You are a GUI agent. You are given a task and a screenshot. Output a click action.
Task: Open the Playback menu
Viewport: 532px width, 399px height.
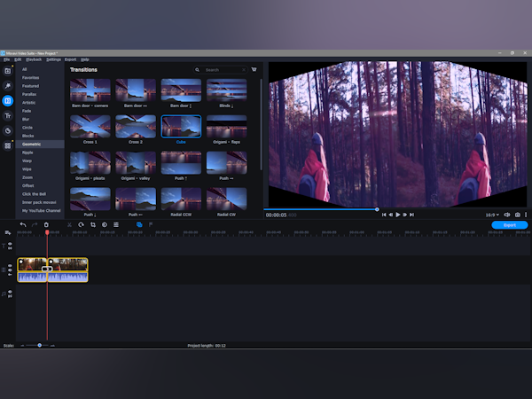(x=34, y=59)
